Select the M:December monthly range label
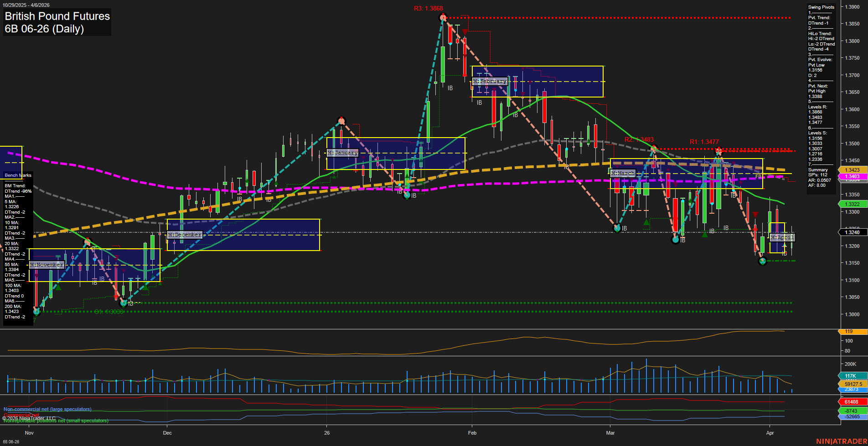Image resolution: width=868 pixels, height=446 pixels. (185, 234)
